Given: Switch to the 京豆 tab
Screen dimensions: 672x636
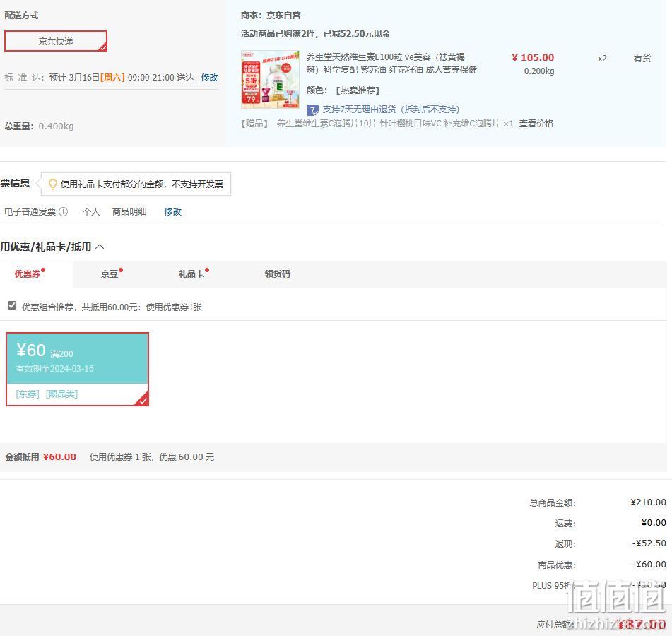Looking at the screenshot, I should pos(110,274).
